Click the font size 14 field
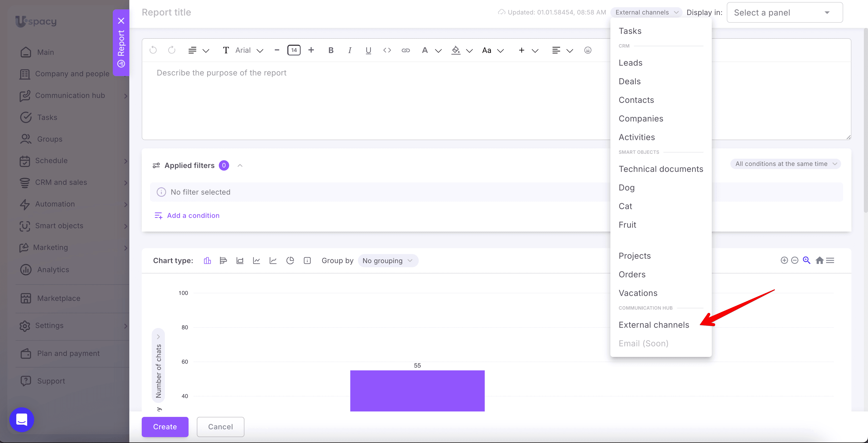Image resolution: width=868 pixels, height=443 pixels. point(294,50)
